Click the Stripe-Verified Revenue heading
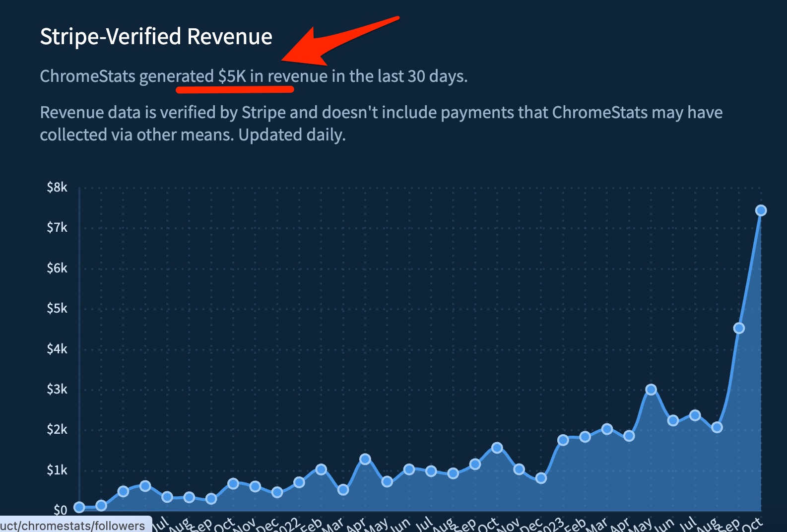 pyautogui.click(x=156, y=37)
